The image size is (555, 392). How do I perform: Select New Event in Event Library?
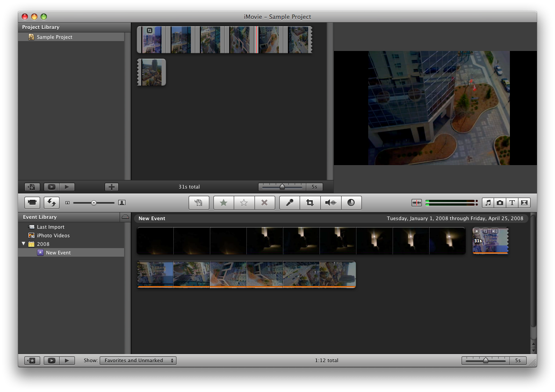tap(71, 253)
